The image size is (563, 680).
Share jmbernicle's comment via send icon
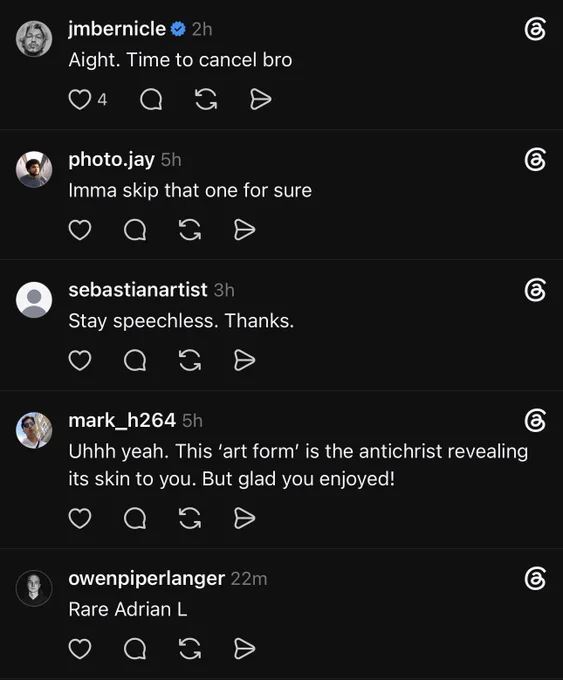pyautogui.click(x=261, y=99)
